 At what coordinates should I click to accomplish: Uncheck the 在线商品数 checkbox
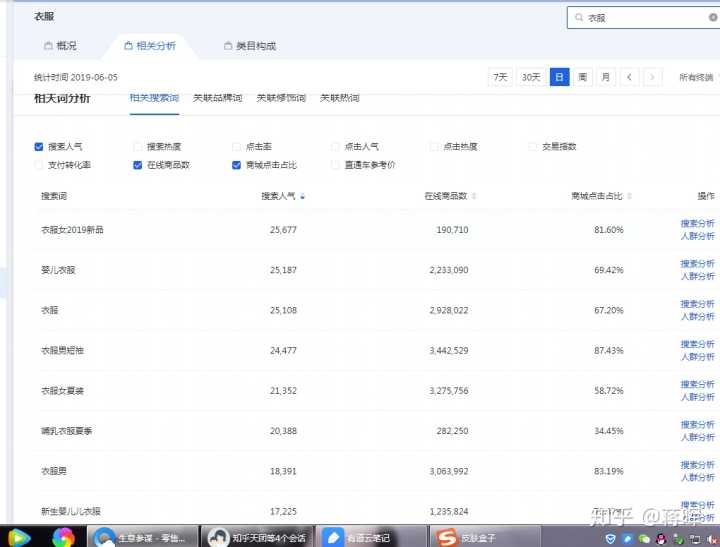point(138,165)
